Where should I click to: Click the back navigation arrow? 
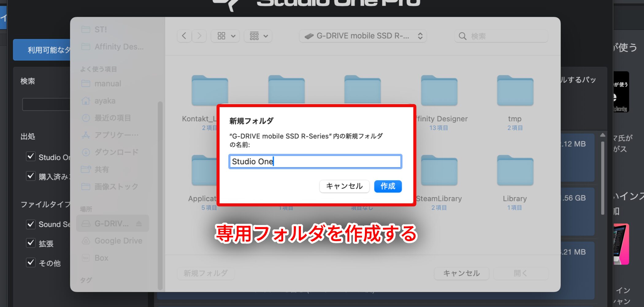point(184,36)
